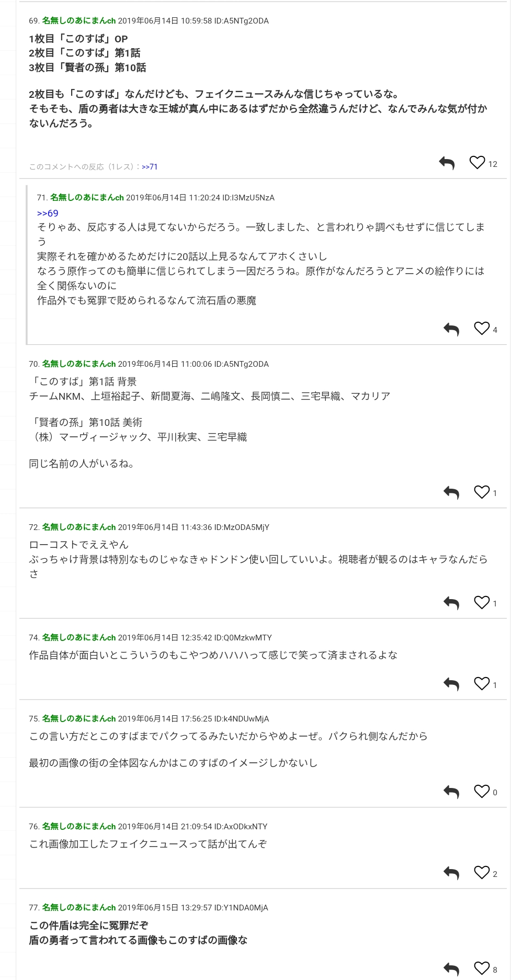Click reply arrow on comment 75
This screenshot has height=980, width=511.
click(451, 792)
